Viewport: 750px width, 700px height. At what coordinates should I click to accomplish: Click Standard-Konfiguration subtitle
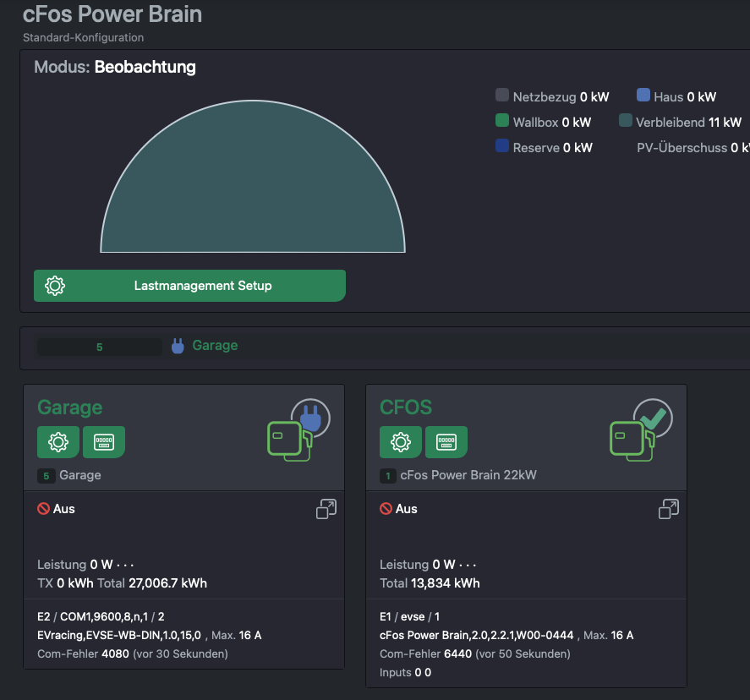click(83, 37)
